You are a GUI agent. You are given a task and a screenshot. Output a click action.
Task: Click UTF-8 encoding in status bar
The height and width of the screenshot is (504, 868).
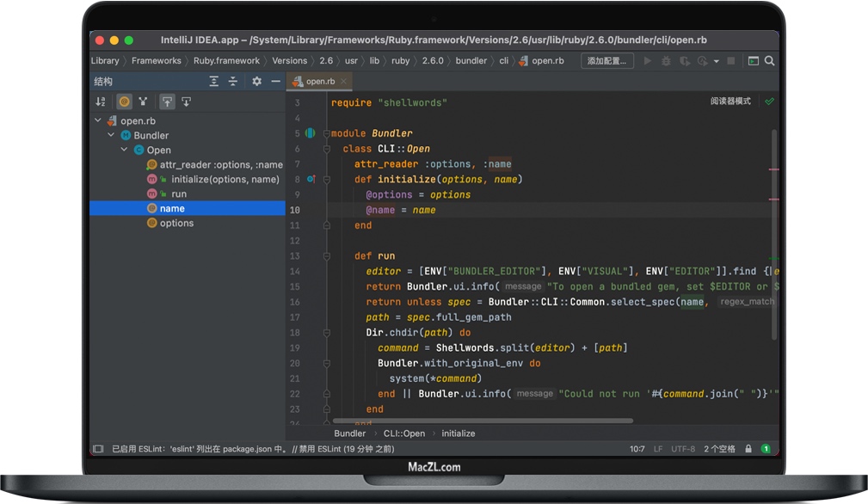pyautogui.click(x=684, y=448)
